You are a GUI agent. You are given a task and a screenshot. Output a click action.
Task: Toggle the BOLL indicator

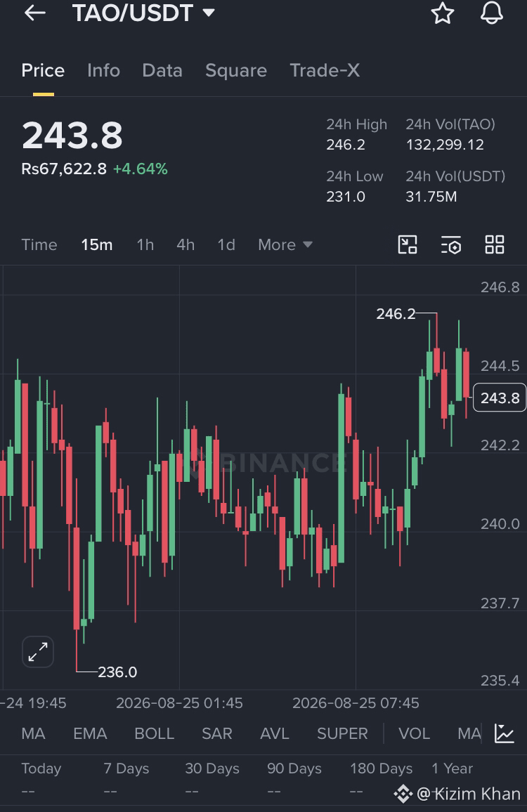click(155, 733)
